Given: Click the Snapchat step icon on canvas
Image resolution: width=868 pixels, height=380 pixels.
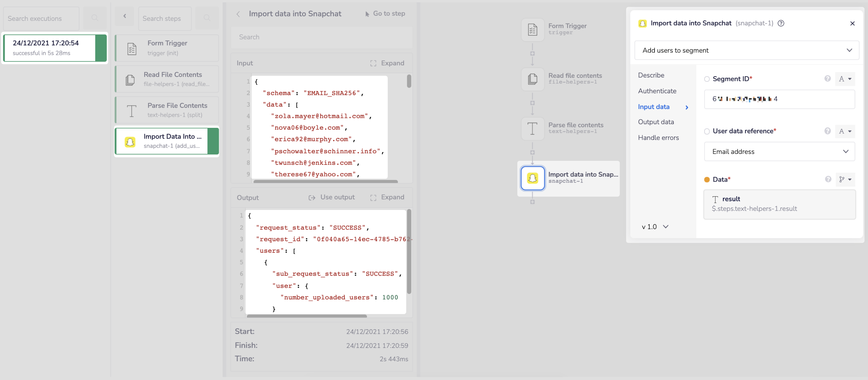Looking at the screenshot, I should (x=532, y=178).
